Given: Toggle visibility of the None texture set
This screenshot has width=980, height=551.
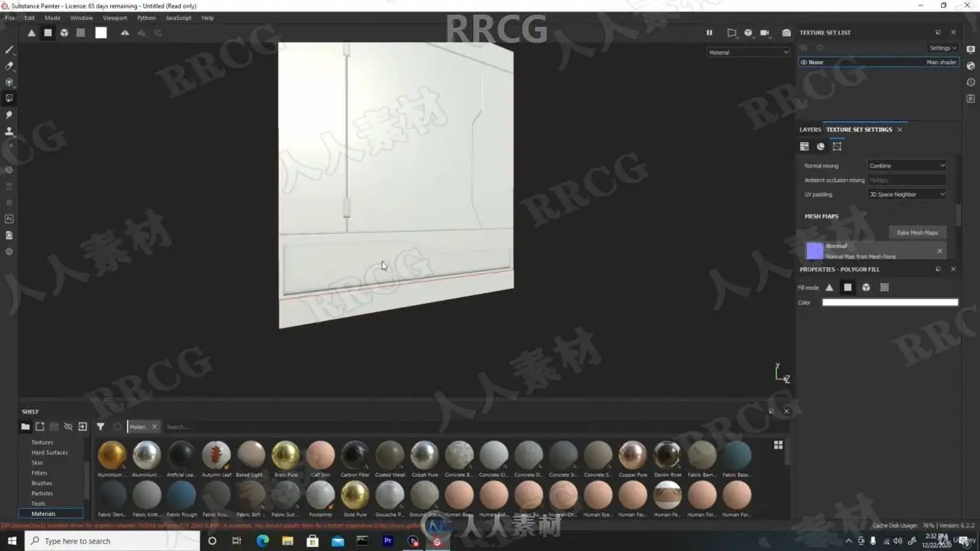Looking at the screenshot, I should click(x=804, y=62).
